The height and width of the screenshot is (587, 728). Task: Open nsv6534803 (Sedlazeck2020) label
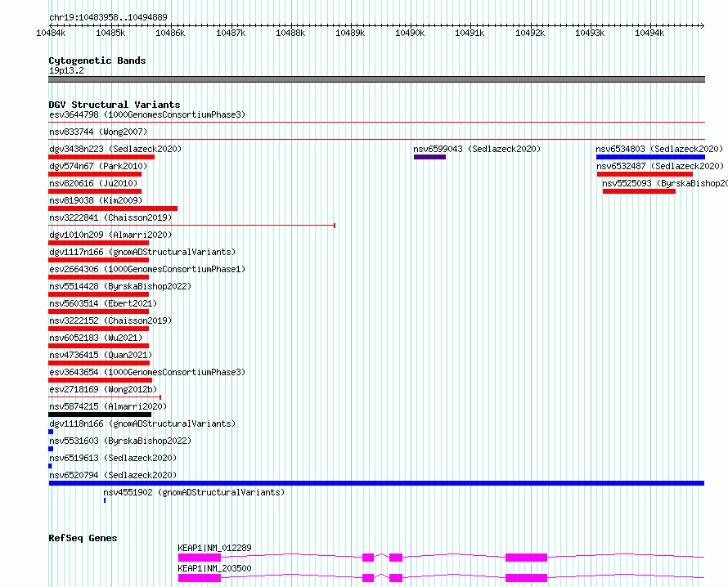[659, 149]
